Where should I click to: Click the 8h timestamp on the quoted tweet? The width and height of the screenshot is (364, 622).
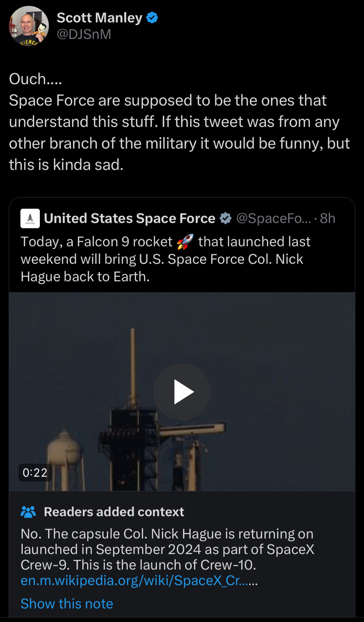click(328, 218)
